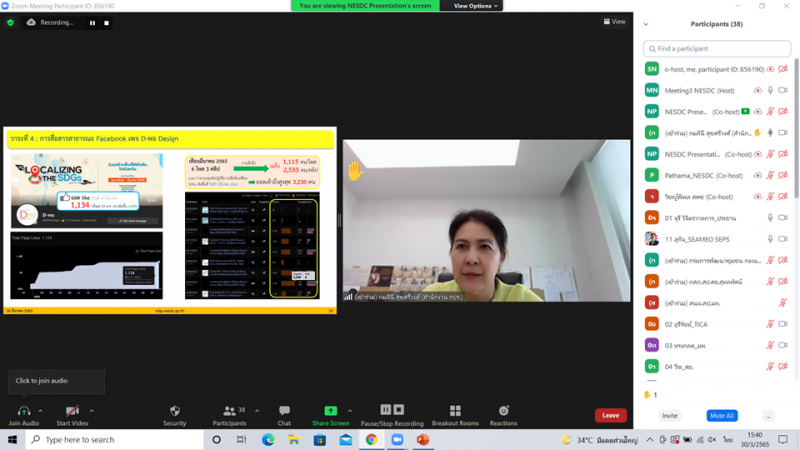Click microphone icon of 11 SEAMEO SEPS

click(770, 239)
